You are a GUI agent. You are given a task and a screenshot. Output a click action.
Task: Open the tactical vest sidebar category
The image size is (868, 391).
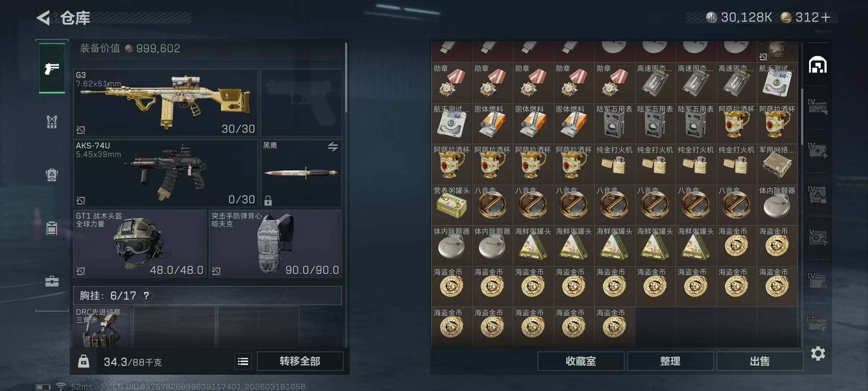52,122
